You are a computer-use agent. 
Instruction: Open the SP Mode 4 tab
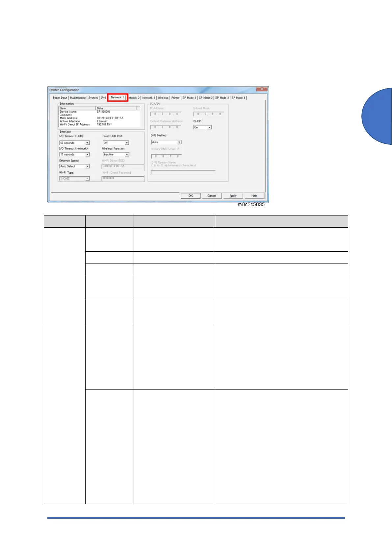(x=238, y=98)
